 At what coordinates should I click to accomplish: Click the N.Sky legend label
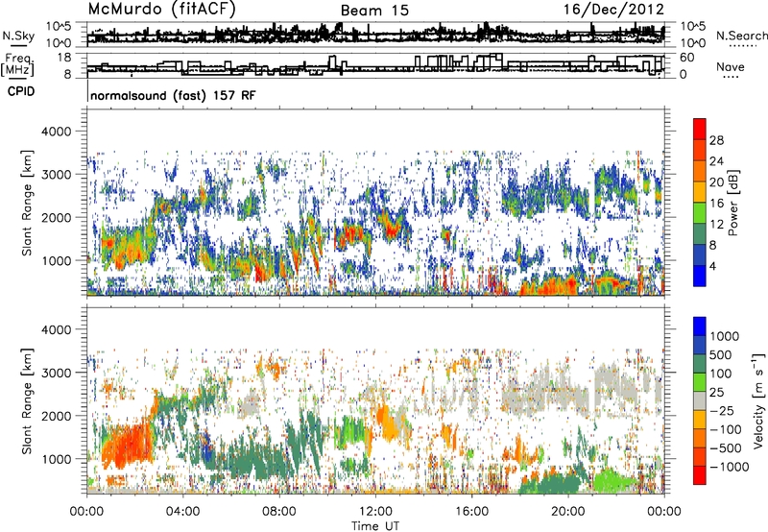coord(18,36)
